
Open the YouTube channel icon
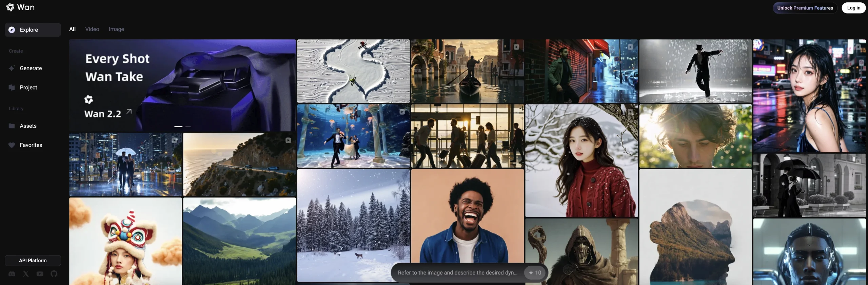(40, 274)
